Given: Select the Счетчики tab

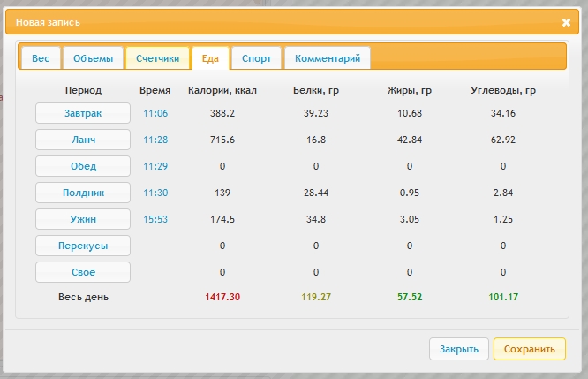Looking at the screenshot, I should pyautogui.click(x=158, y=58).
